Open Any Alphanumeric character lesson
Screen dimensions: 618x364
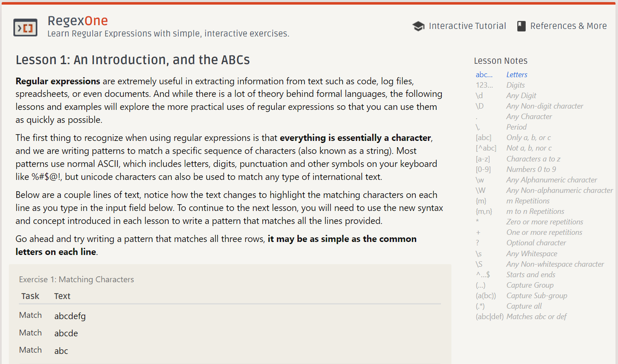coord(552,180)
